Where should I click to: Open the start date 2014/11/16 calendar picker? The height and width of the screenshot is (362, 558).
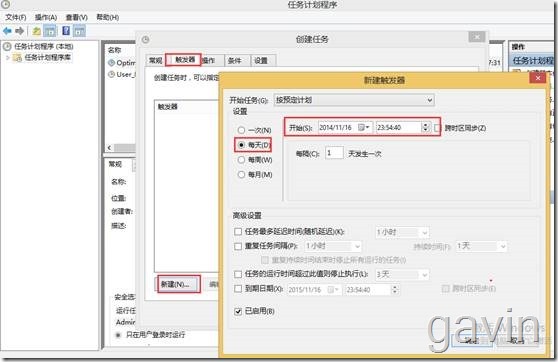point(364,127)
